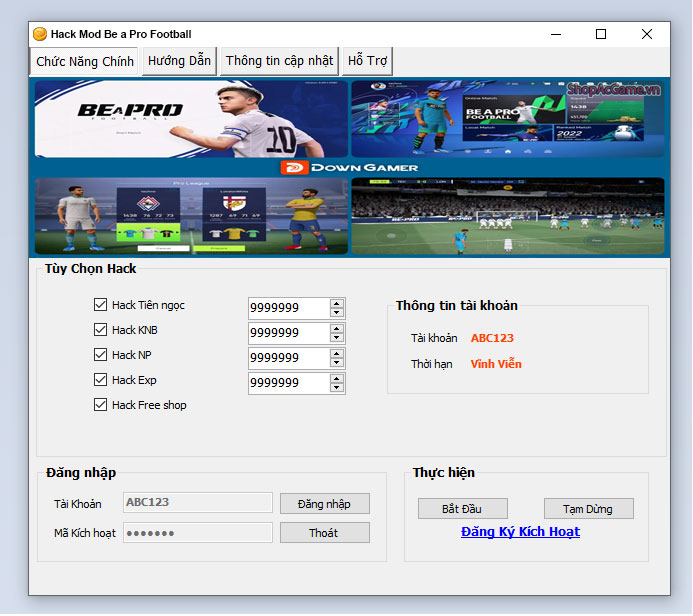Decrease the Hack KNB value with down arrow

pyautogui.click(x=337, y=338)
